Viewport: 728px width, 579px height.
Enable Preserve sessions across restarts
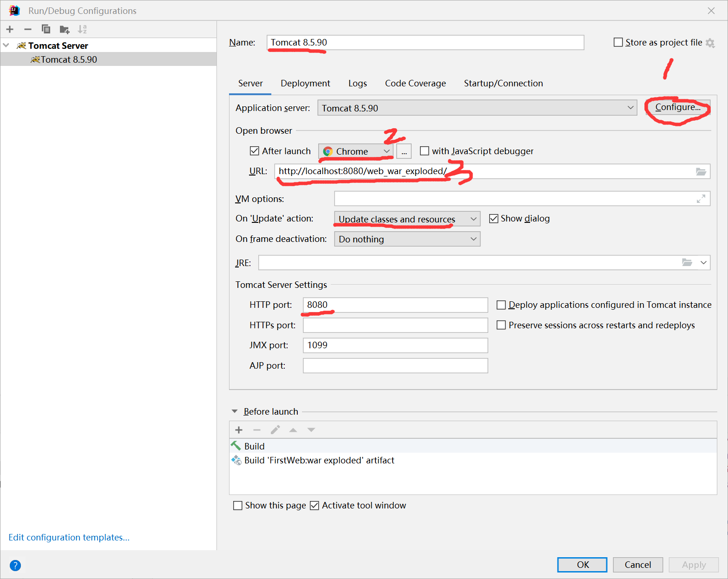(501, 325)
